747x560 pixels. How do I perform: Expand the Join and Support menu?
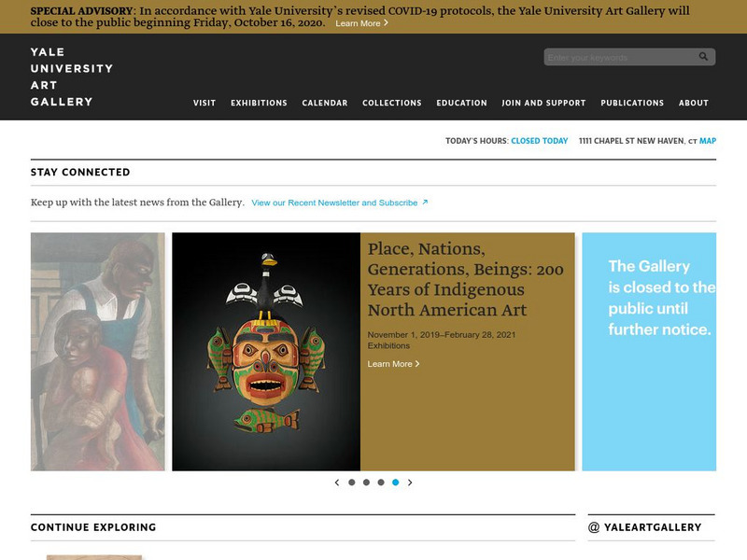(543, 103)
